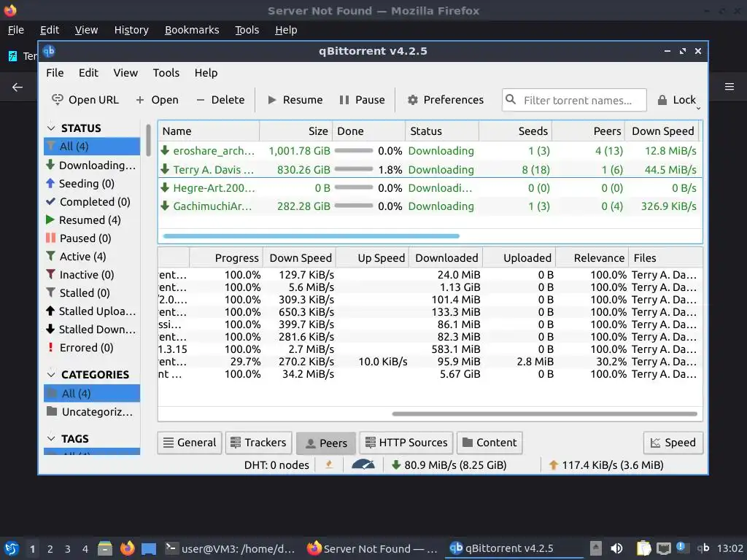Select the Uncategorized category

92,412
